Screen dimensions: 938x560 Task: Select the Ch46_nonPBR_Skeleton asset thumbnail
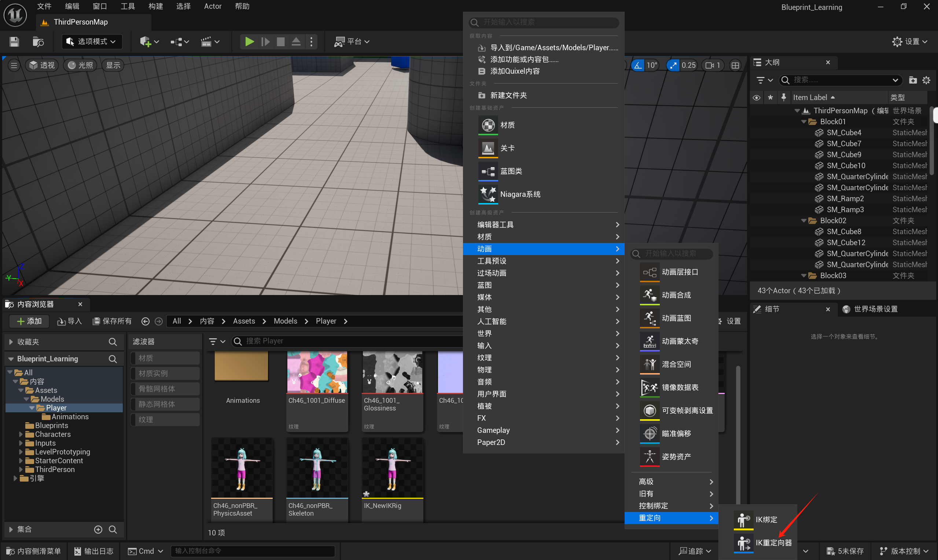[317, 468]
